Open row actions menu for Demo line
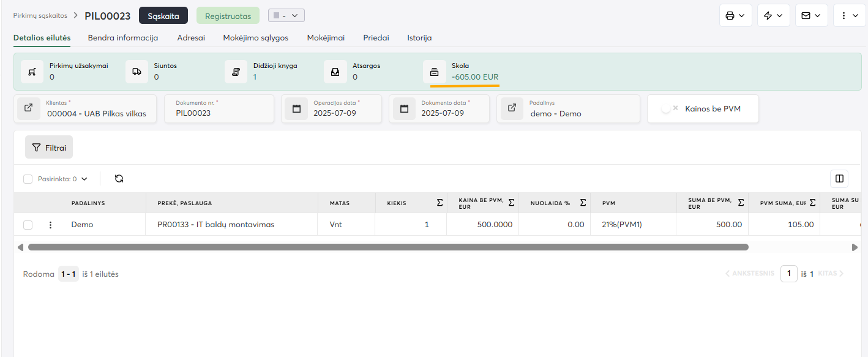 [x=51, y=225]
